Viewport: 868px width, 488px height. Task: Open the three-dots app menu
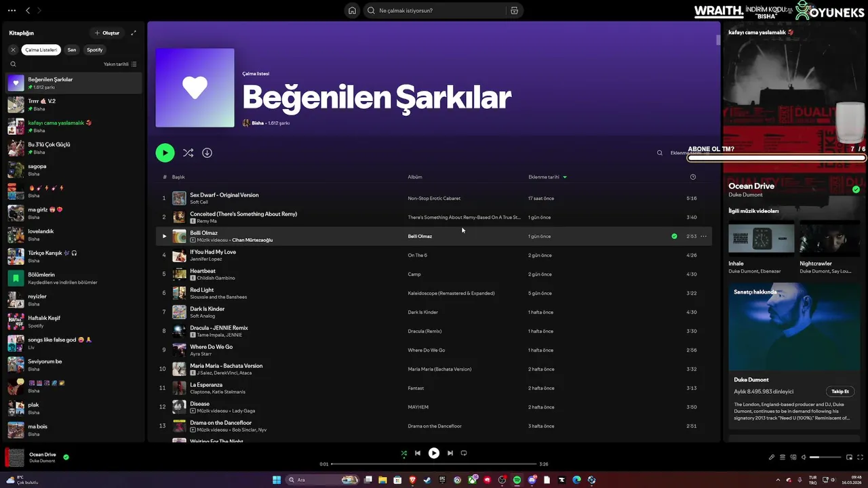coord(12,10)
